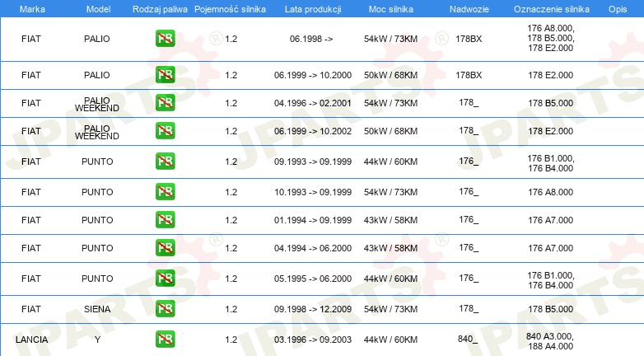
Task: Select the date range '06.1999 -> 10.2002'
Action: 313,131
